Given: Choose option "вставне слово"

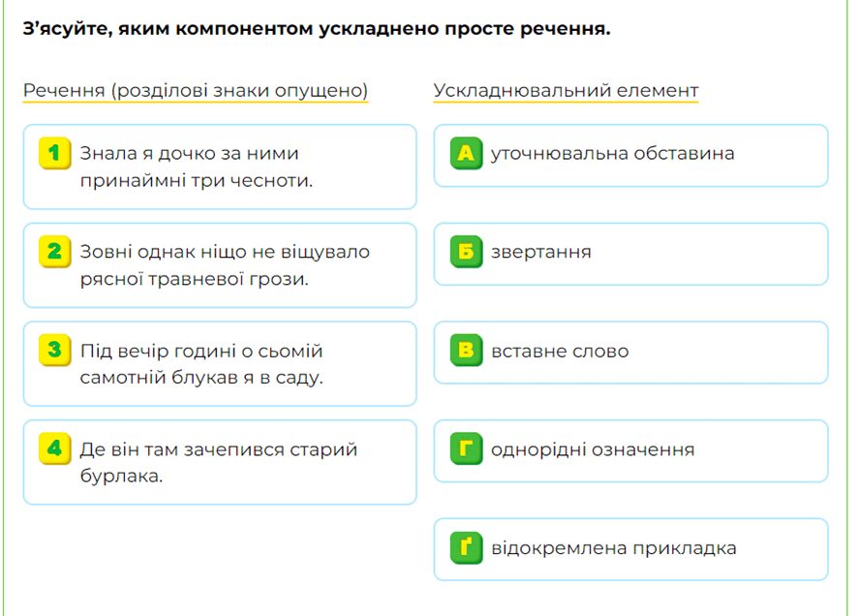Looking at the screenshot, I should pos(631,353).
